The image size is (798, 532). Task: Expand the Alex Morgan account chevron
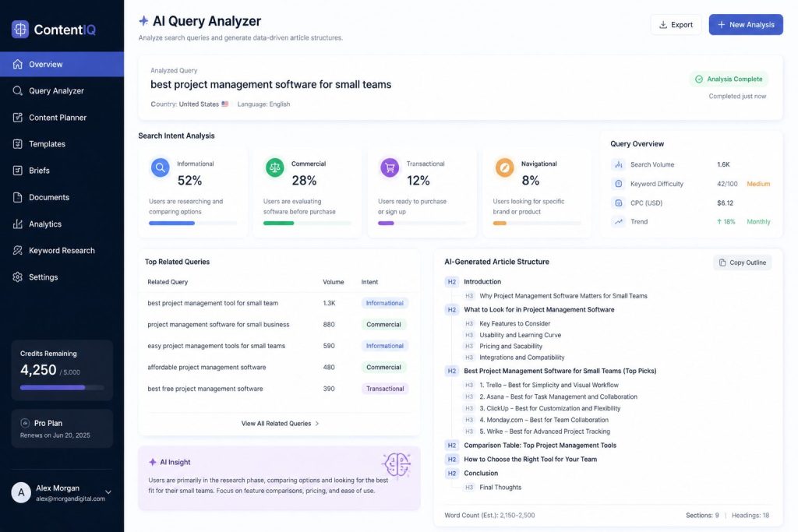[x=108, y=492]
